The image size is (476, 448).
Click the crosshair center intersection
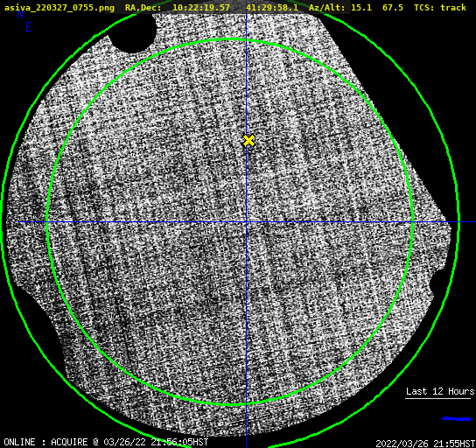point(246,222)
